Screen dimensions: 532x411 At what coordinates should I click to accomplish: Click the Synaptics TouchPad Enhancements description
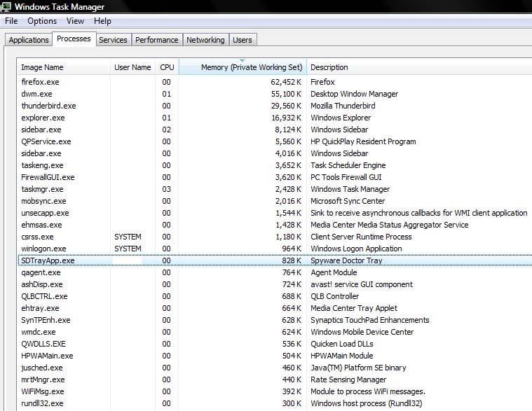click(370, 320)
